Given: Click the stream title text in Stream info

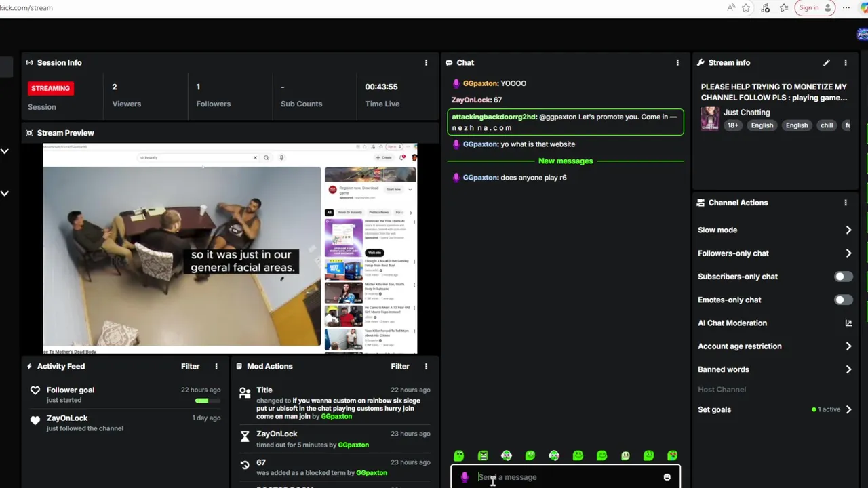Looking at the screenshot, I should [774, 92].
